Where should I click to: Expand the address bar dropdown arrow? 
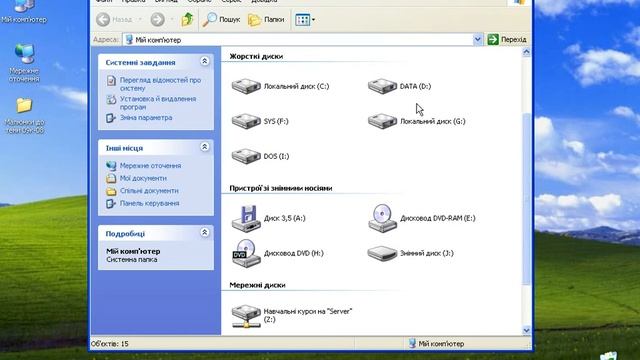point(478,40)
